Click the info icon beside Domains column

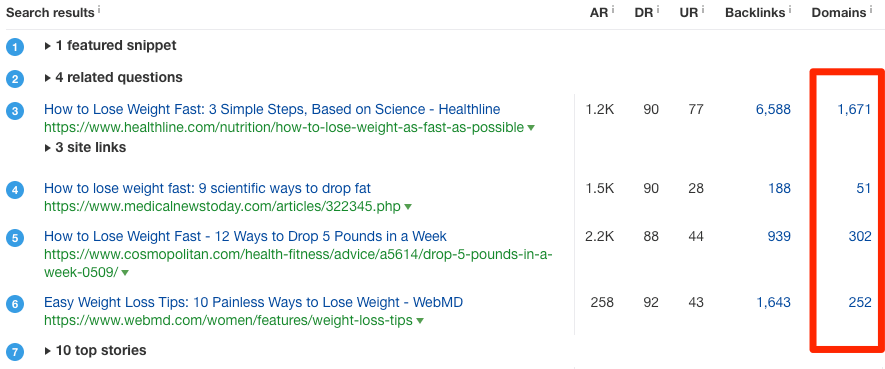(871, 9)
